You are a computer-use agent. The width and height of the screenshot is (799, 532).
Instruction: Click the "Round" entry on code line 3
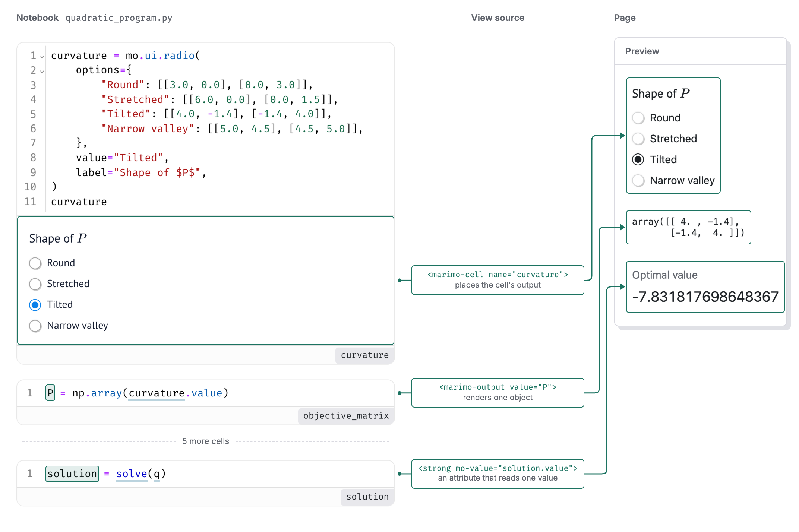[207, 85]
